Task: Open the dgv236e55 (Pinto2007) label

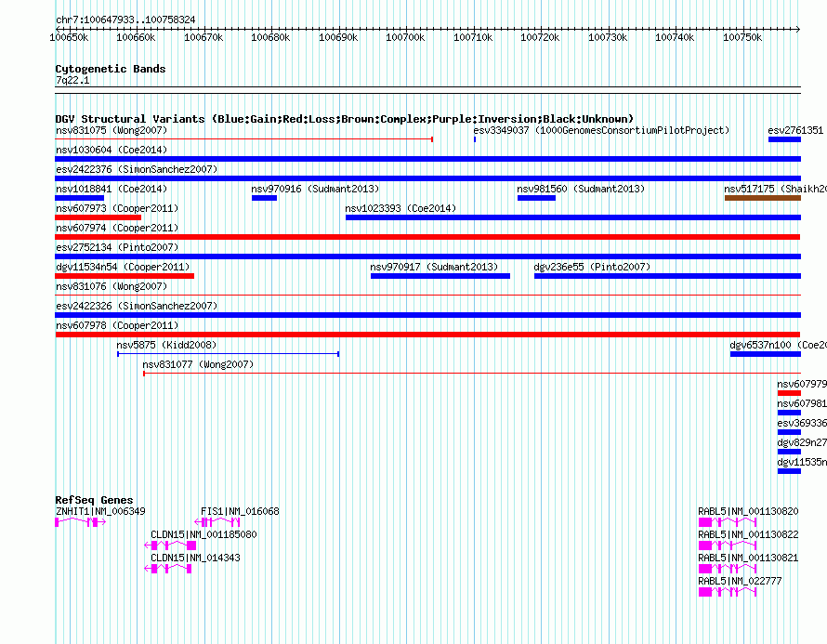Action: tap(592, 267)
